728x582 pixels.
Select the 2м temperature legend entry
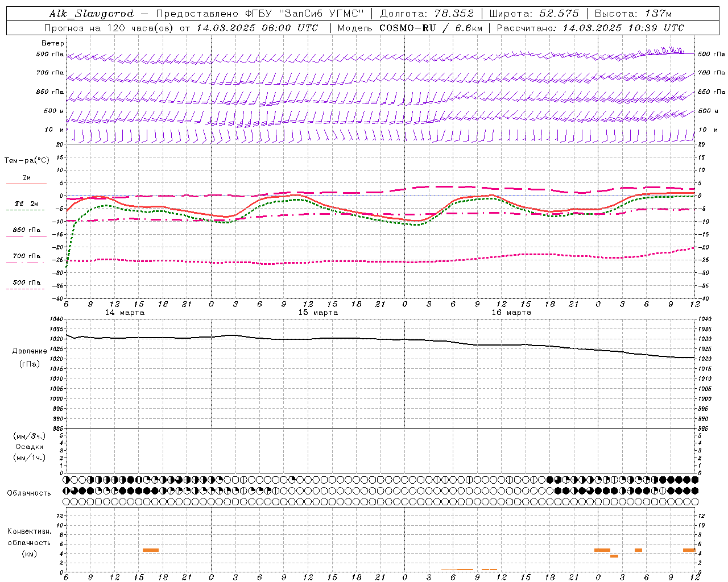pyautogui.click(x=27, y=178)
